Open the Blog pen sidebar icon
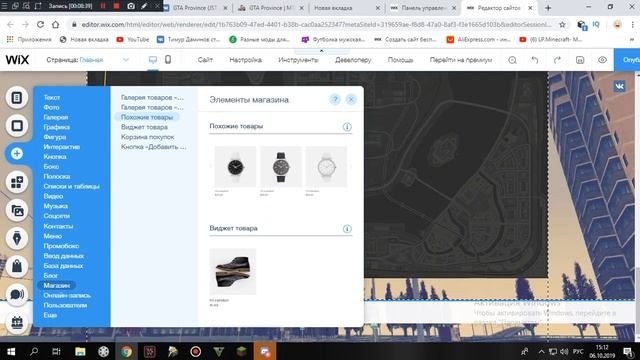The height and width of the screenshot is (360, 640). pyautogui.click(x=17, y=238)
